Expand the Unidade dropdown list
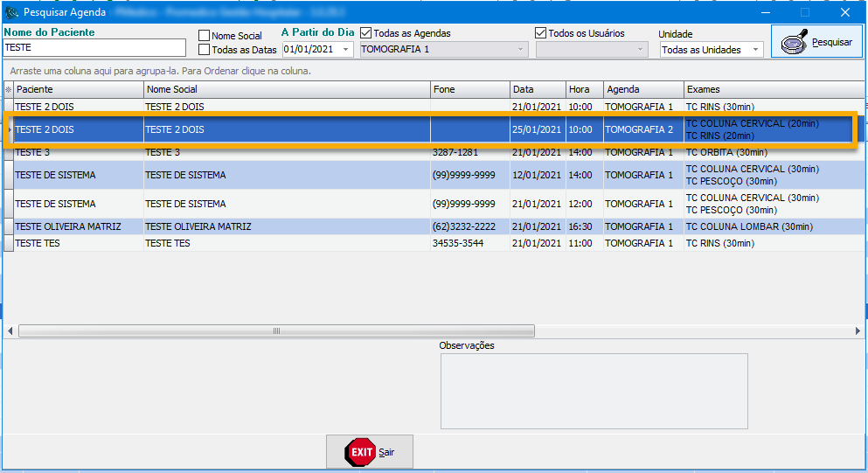Viewport: 868px width, 473px height. point(755,50)
